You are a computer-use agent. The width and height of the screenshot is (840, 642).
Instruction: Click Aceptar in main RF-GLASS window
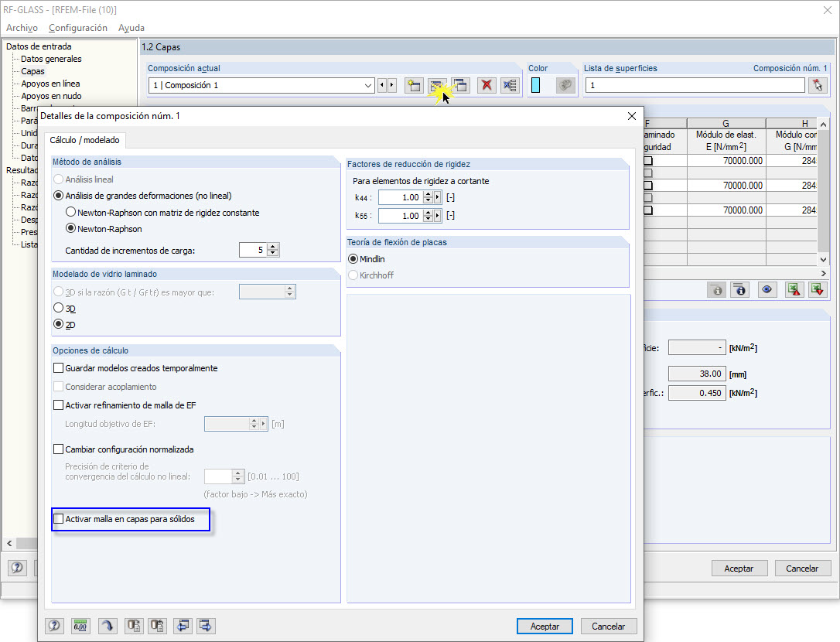(x=739, y=568)
